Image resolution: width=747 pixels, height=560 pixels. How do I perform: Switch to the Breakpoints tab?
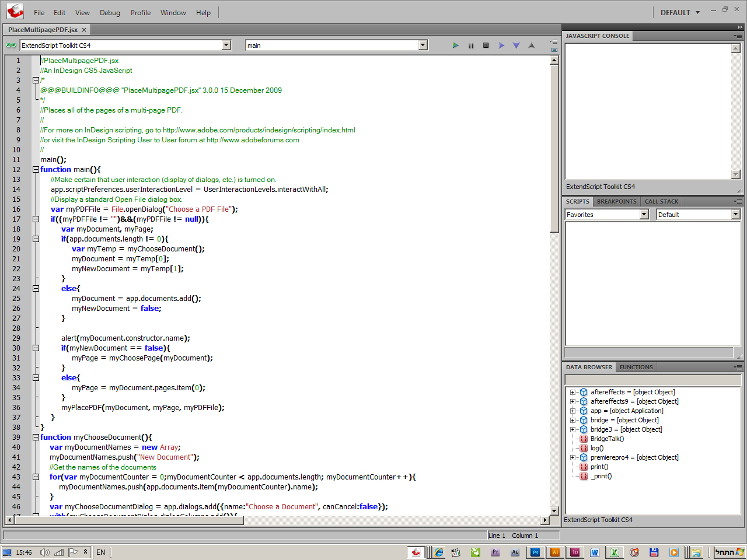click(x=616, y=202)
